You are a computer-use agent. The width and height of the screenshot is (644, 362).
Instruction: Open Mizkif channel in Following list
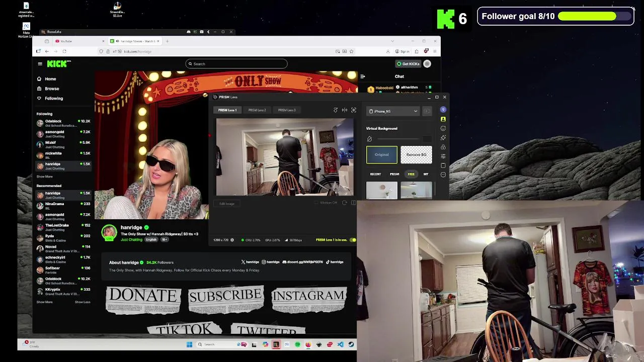63,145
